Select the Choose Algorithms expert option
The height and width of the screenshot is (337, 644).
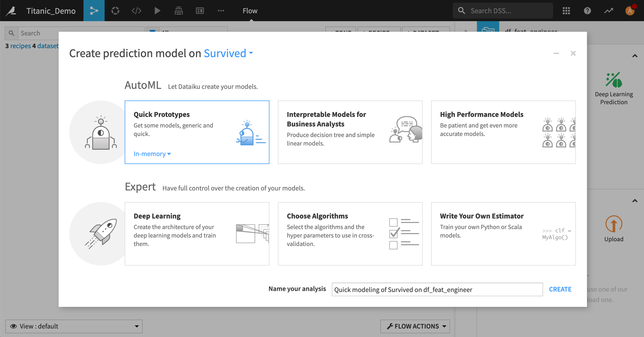pos(350,234)
